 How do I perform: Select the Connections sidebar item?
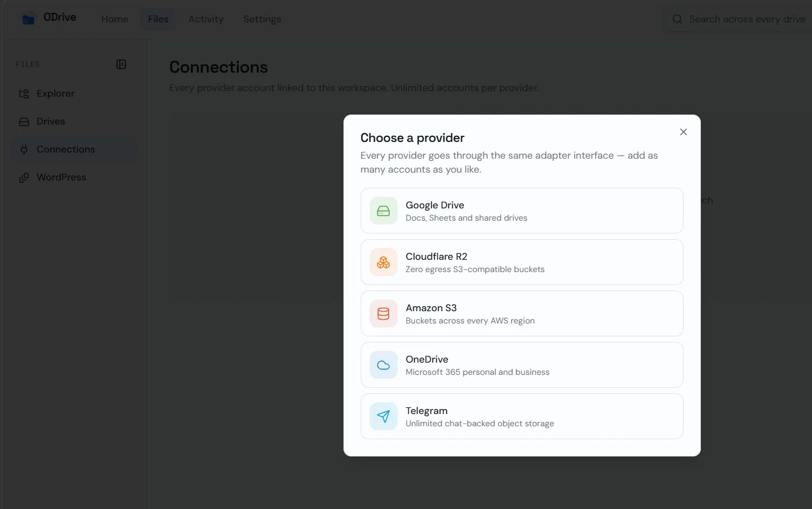[73, 149]
